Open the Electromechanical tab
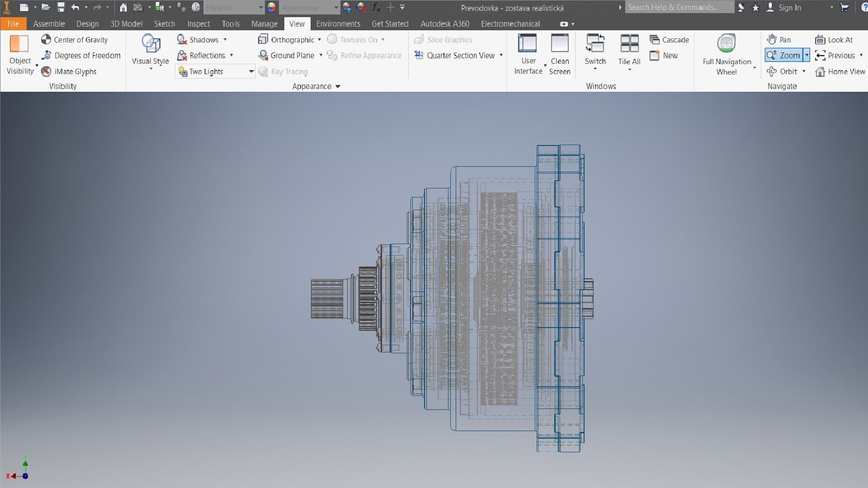Viewport: 868px width, 488px height. click(510, 23)
